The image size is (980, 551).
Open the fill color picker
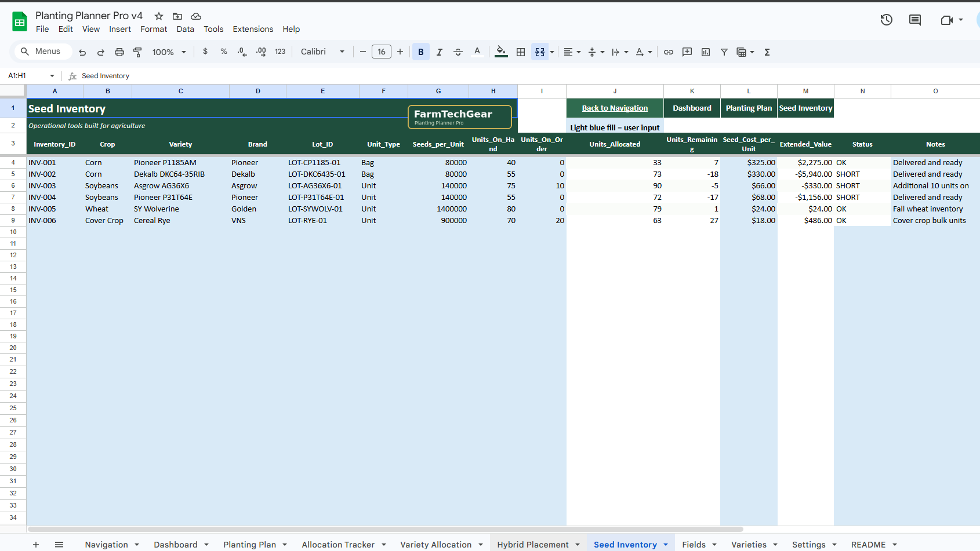tap(501, 52)
